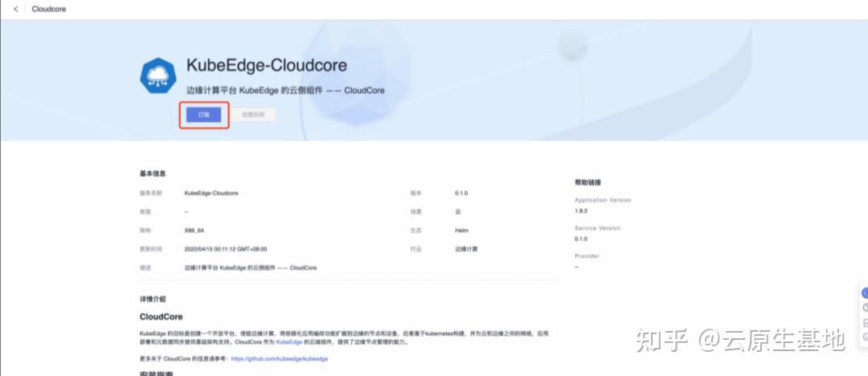868x376 pixels.
Task: Click the 边缘计算 industry value
Action: click(467, 249)
